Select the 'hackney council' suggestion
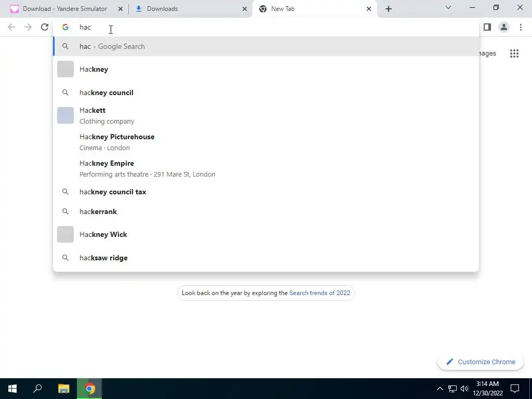 click(x=266, y=92)
